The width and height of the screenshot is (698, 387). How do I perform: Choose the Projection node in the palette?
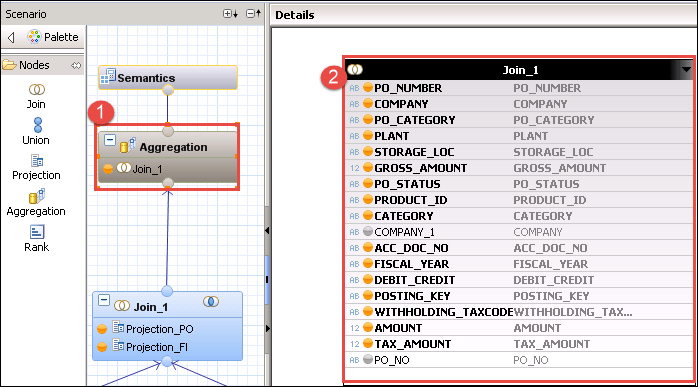[x=37, y=167]
